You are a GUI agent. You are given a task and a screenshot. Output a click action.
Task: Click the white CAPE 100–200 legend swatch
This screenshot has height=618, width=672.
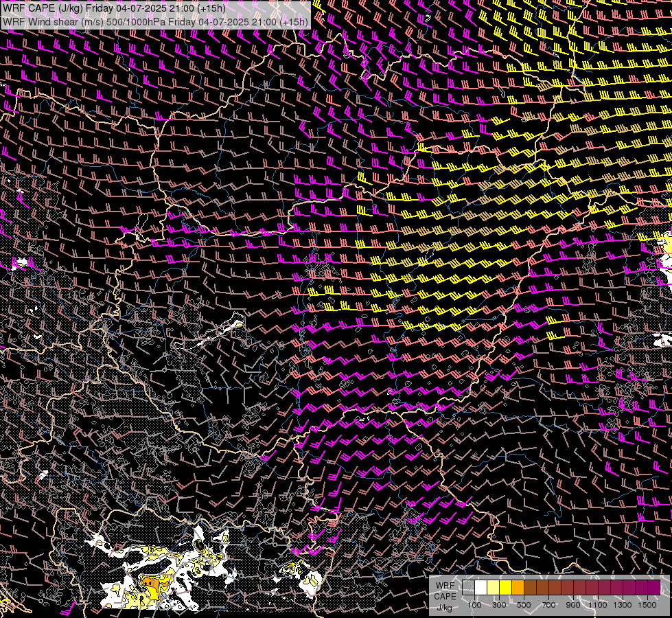tap(481, 588)
